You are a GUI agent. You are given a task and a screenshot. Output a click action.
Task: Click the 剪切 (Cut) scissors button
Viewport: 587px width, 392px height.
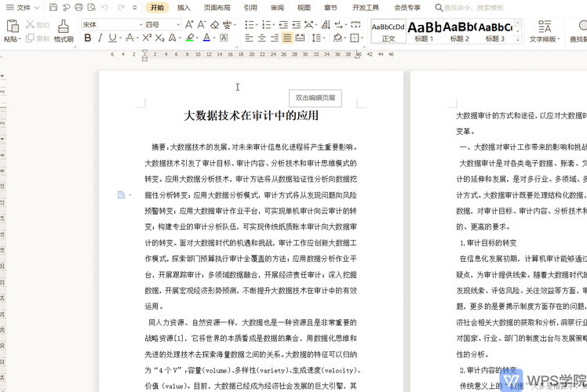pyautogui.click(x=38, y=25)
